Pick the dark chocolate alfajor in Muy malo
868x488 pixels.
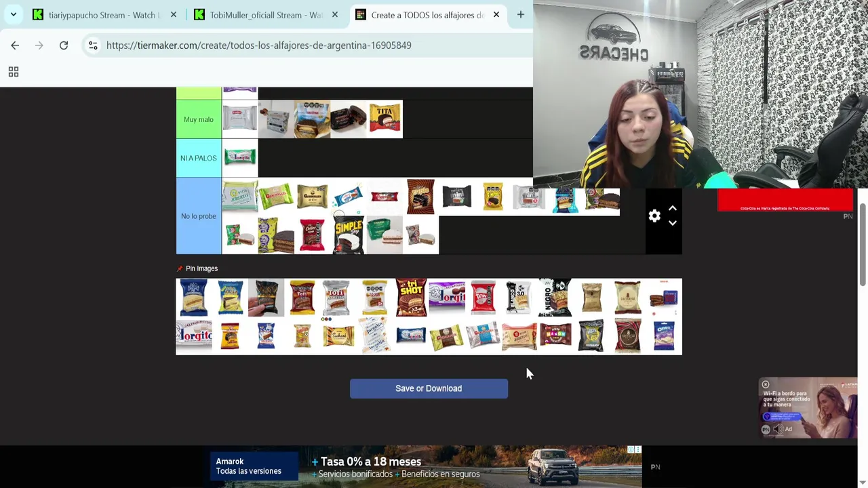point(349,119)
